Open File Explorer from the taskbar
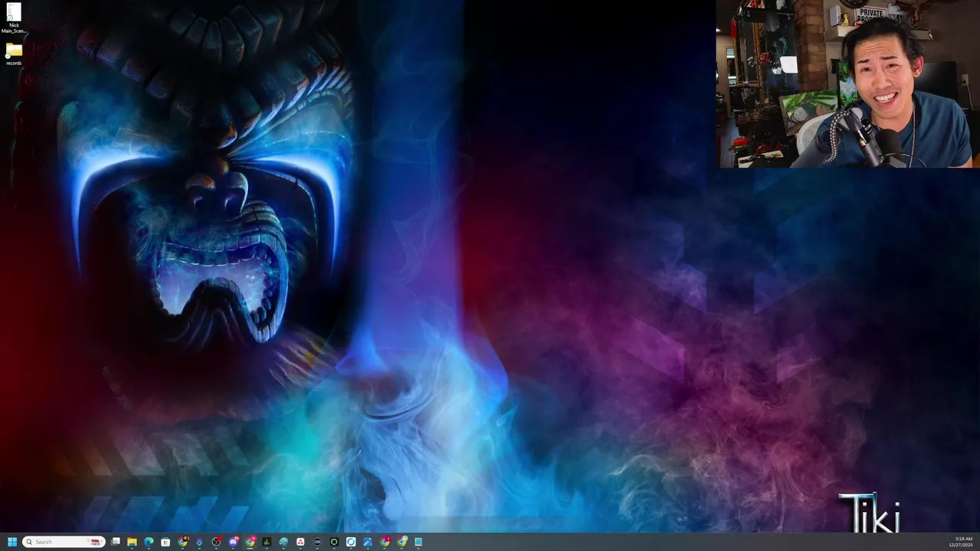 click(132, 542)
